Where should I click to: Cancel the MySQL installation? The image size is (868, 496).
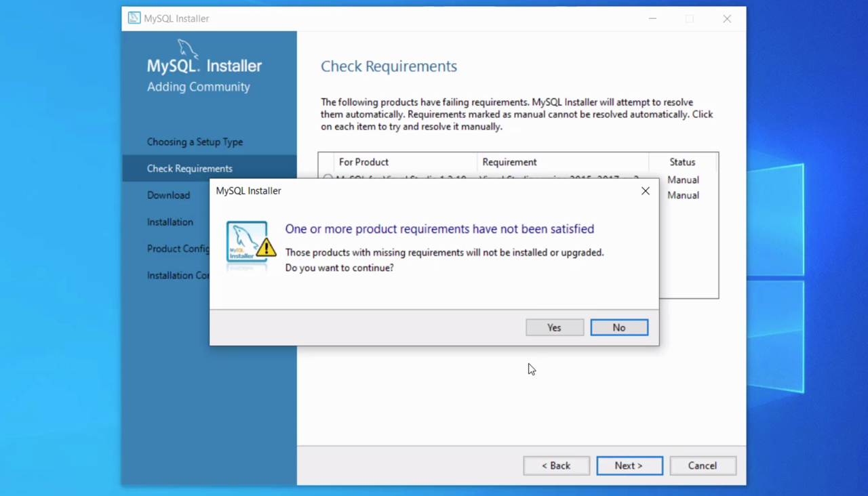click(x=702, y=466)
